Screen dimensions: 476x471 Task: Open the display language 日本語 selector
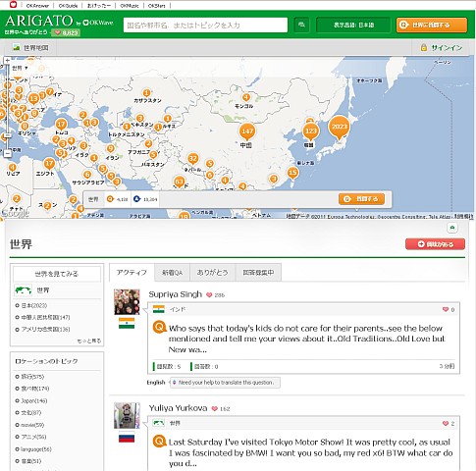click(x=353, y=25)
